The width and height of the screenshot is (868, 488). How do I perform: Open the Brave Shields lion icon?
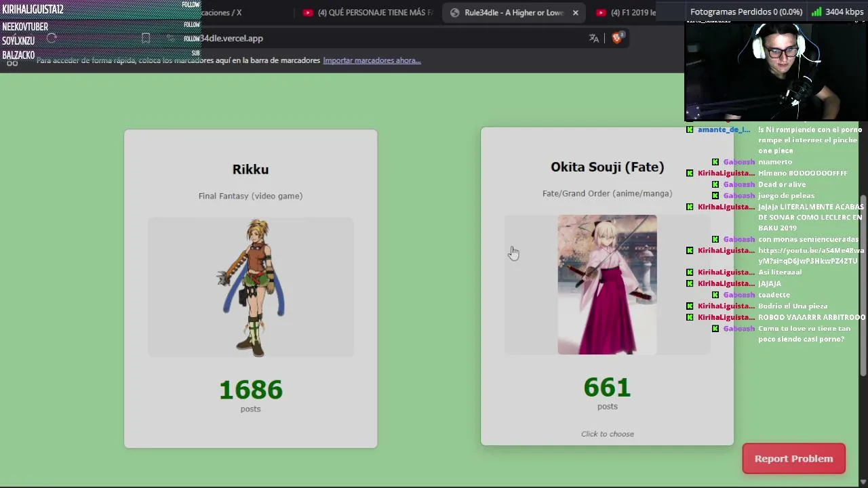coord(616,39)
